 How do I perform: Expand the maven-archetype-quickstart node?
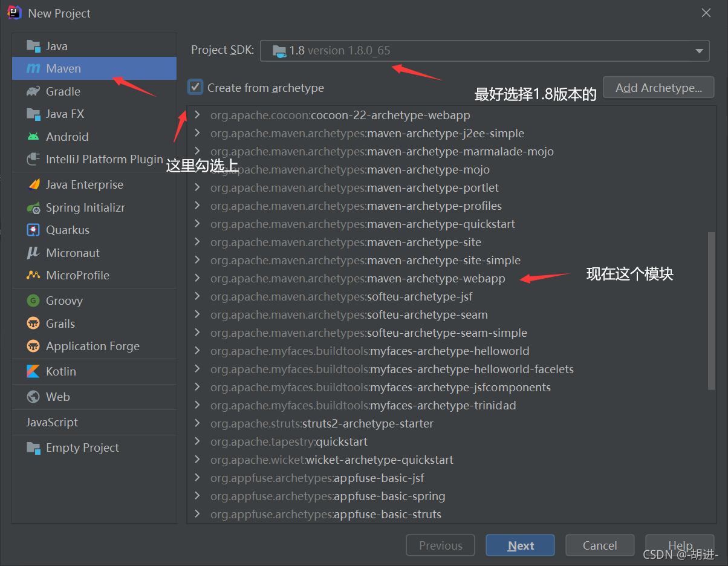coord(197,224)
